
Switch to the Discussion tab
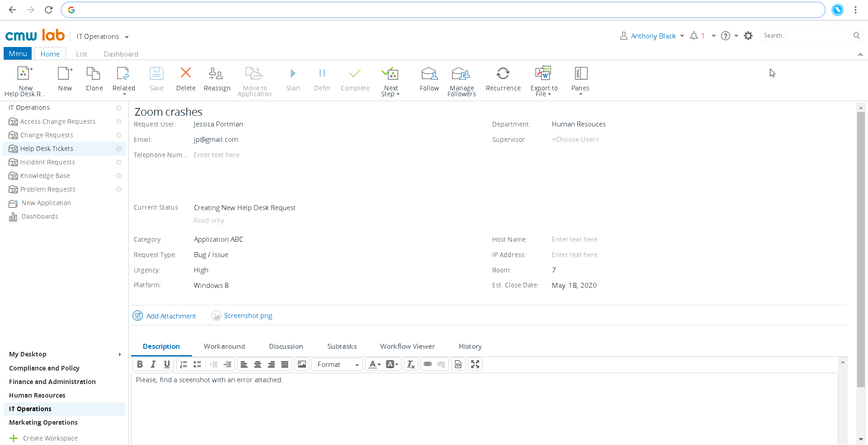coord(286,347)
